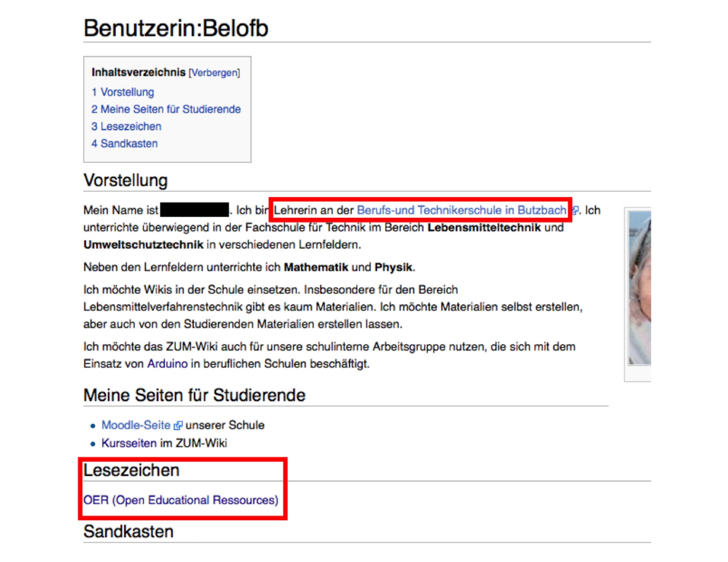Click the Meine Seiten für Studierende heading
728x562 pixels.
tap(194, 395)
